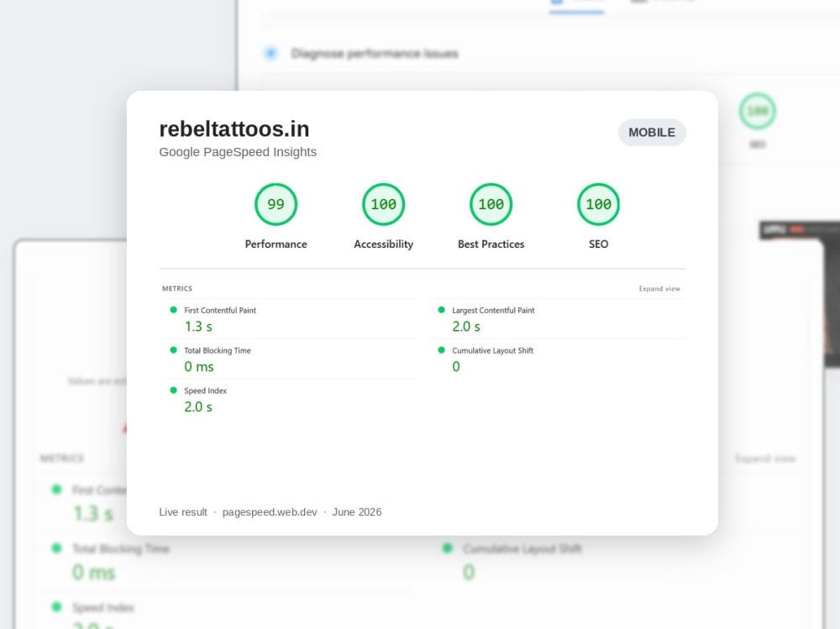Image resolution: width=840 pixels, height=629 pixels.
Task: Click Expand view in the metrics card
Action: 659,289
